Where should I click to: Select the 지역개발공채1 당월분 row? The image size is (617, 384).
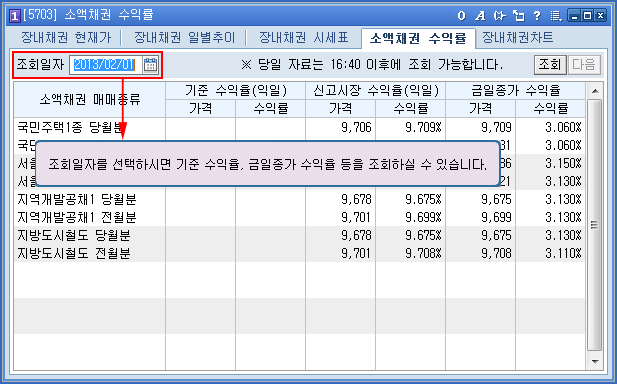299,199
